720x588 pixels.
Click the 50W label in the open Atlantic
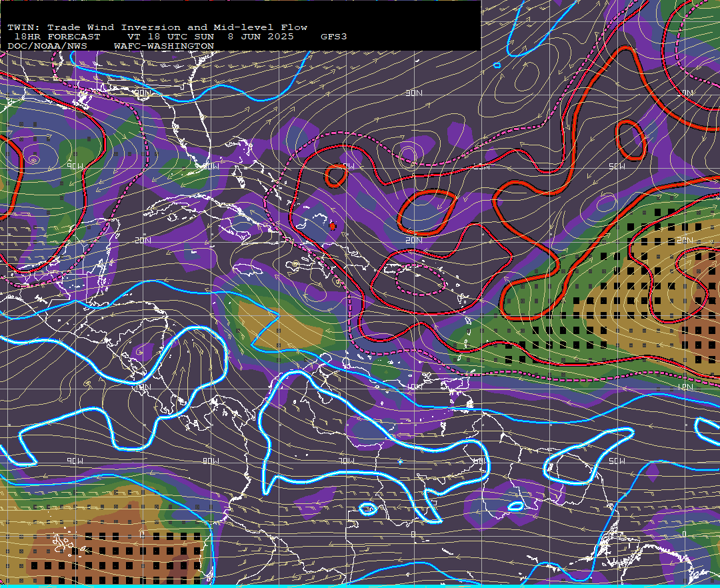pyautogui.click(x=617, y=166)
